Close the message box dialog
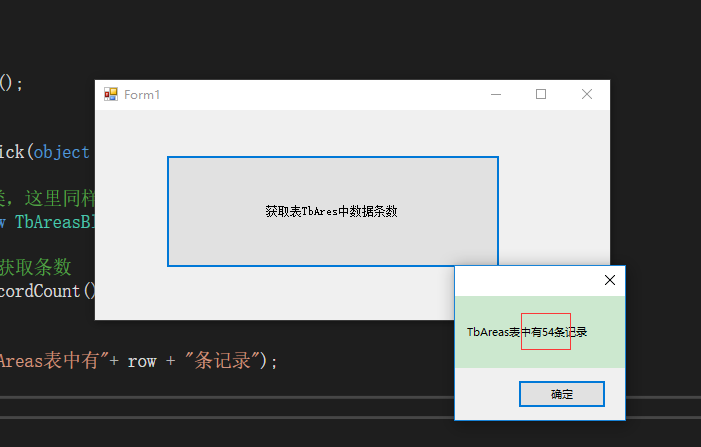 coord(610,280)
